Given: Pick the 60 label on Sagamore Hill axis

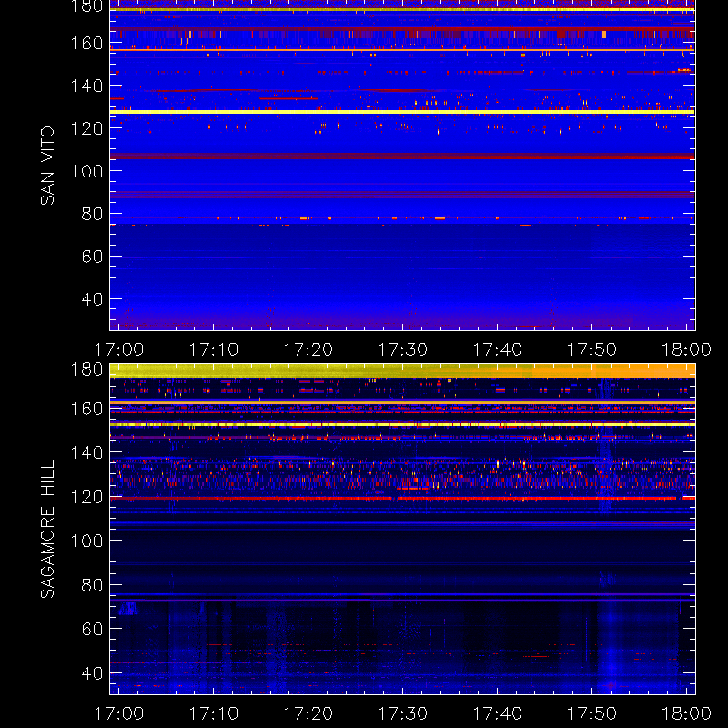Looking at the screenshot, I should [92, 629].
